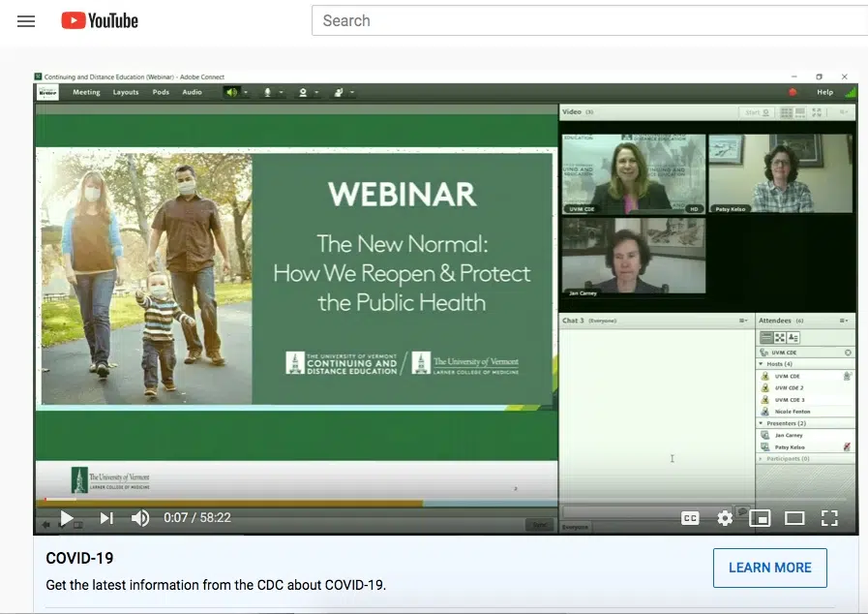Viewport: 868px width, 614px height.
Task: Enter full screen mode
Action: pos(829,518)
